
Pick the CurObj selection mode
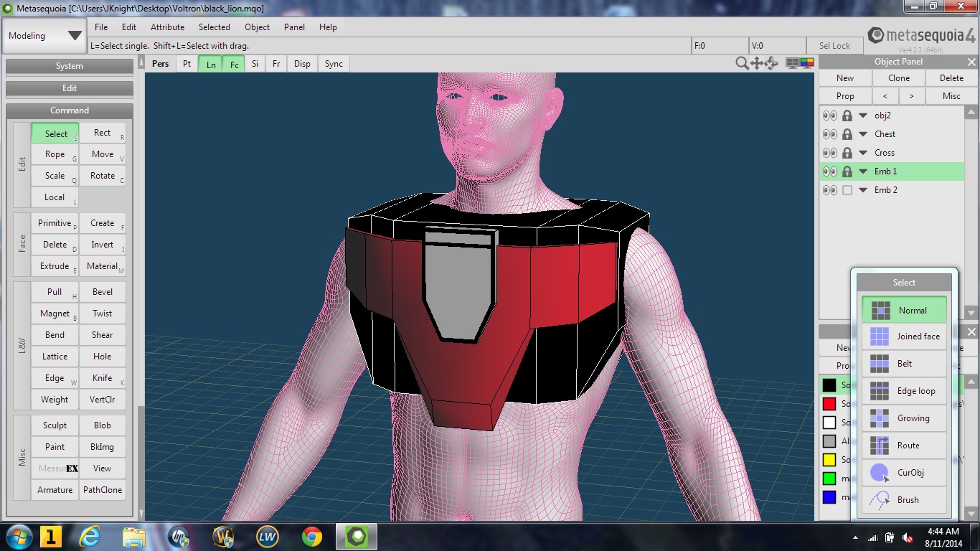pyautogui.click(x=904, y=473)
